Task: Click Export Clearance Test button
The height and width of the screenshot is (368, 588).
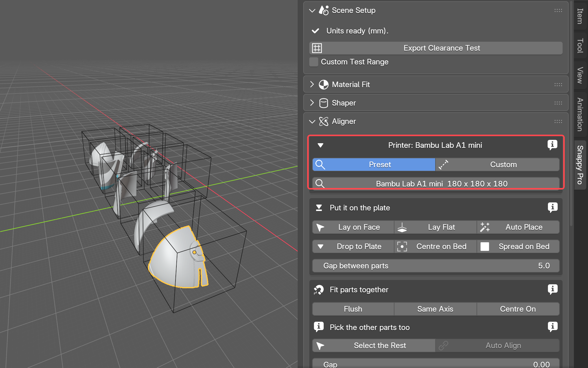Action: (x=436, y=48)
